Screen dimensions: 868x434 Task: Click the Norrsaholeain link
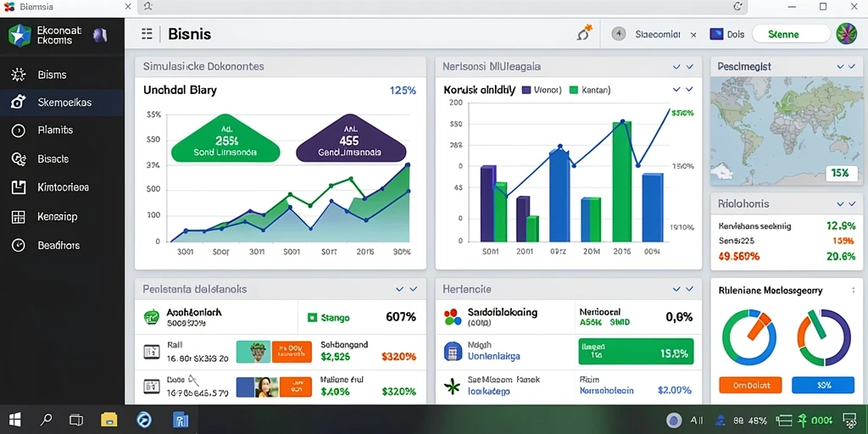[606, 390]
